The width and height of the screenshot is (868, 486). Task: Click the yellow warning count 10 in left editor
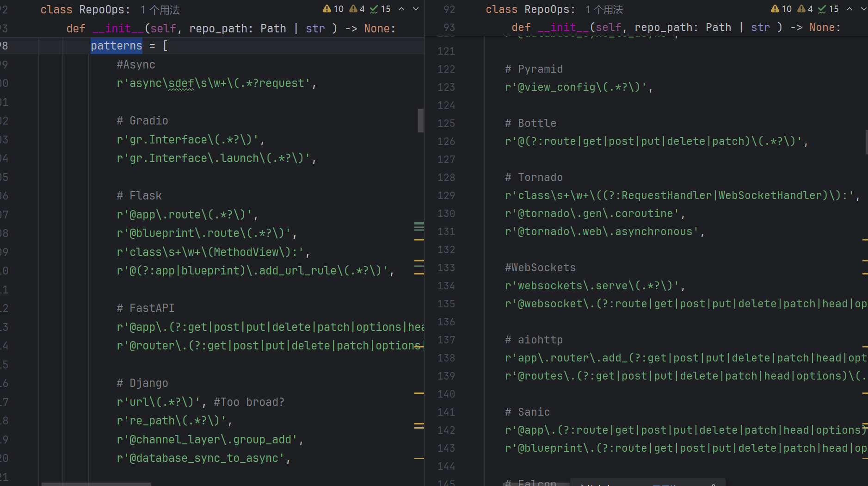click(333, 9)
